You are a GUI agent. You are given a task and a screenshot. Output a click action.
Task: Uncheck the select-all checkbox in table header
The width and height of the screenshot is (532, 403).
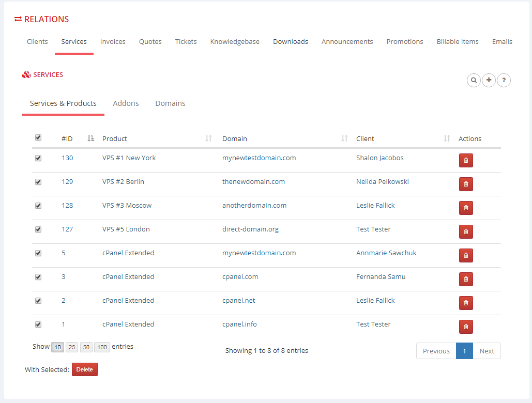coord(38,137)
